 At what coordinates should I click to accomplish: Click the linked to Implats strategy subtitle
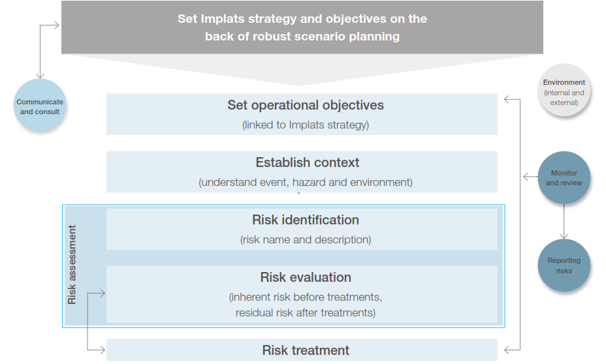point(306,125)
